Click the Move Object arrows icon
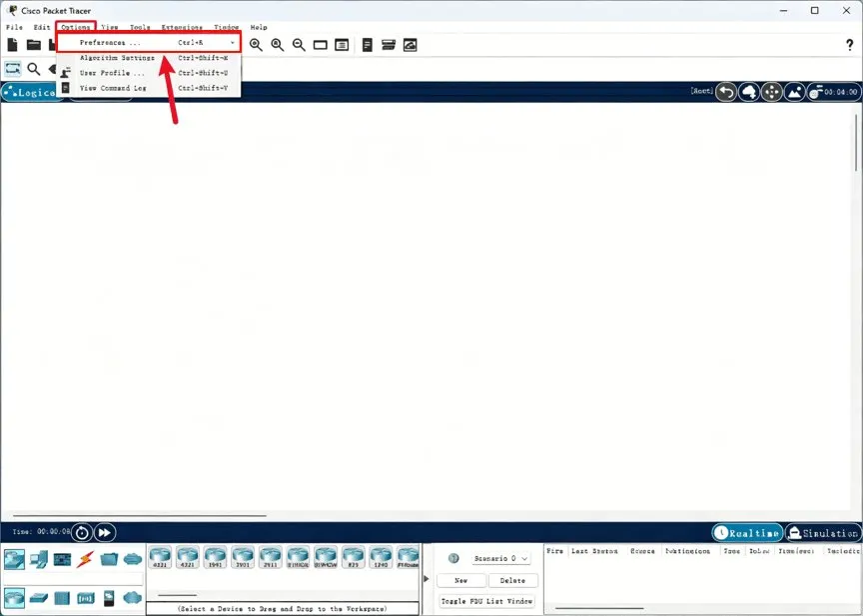863x616 pixels. 772,92
